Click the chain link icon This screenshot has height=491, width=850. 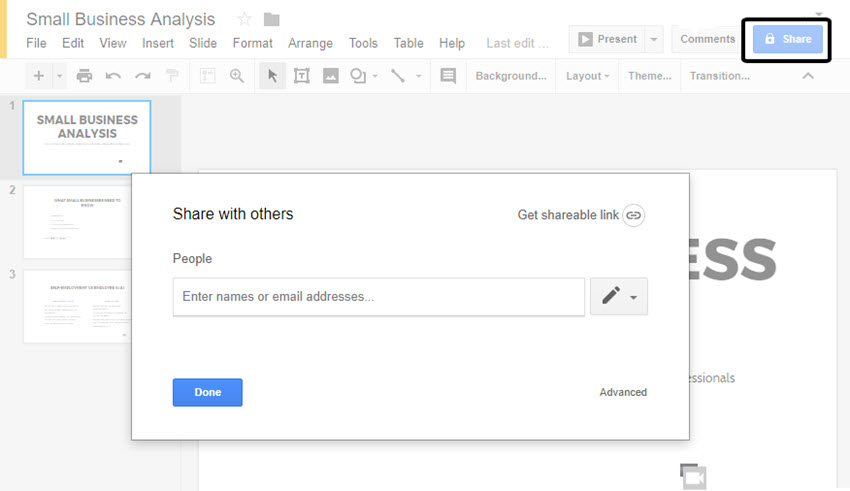633,215
